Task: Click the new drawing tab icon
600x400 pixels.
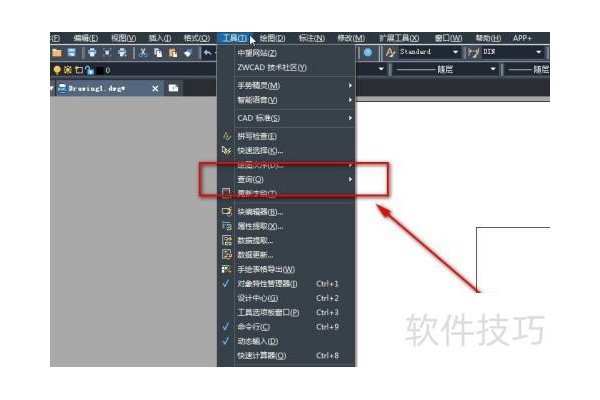Action: tap(173, 88)
